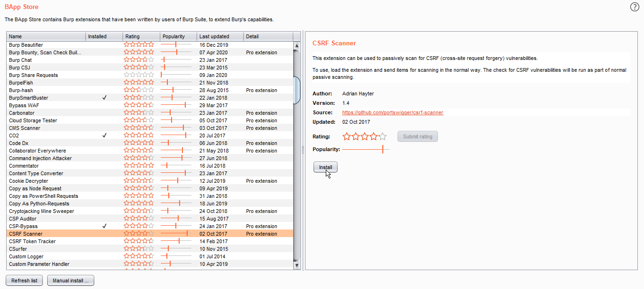Click the installed checkmark for CO2
644x289 pixels.
(104, 136)
